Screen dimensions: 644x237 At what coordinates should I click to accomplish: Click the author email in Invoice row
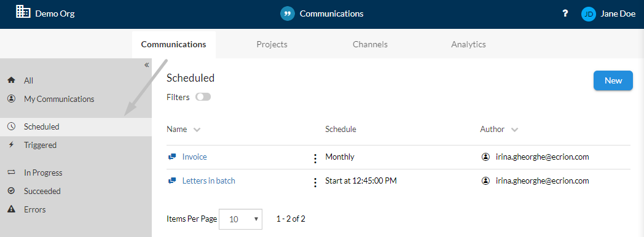coord(543,157)
